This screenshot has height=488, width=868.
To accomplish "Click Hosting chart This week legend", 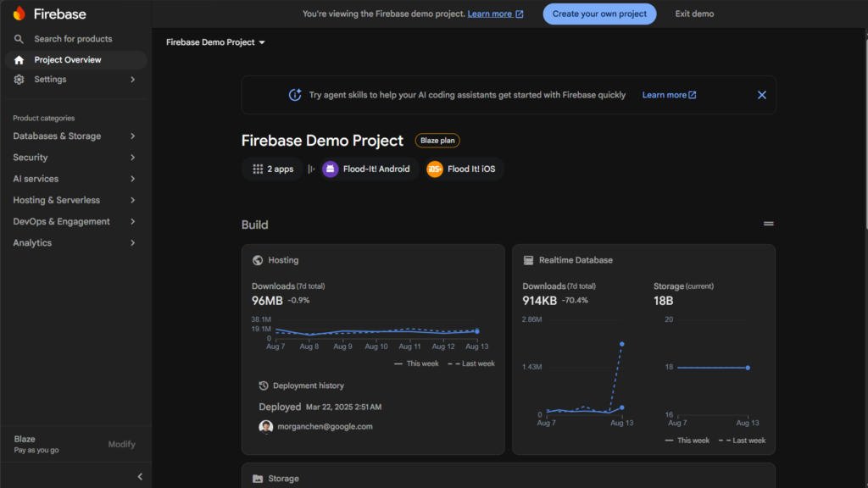I will click(x=416, y=363).
